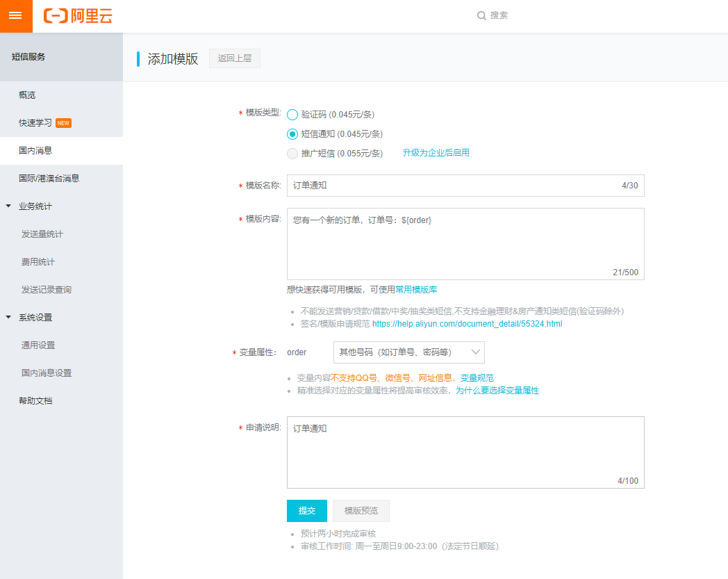This screenshot has width=728, height=579.
Task: Click the 升级为企业后启用 link
Action: 436,153
